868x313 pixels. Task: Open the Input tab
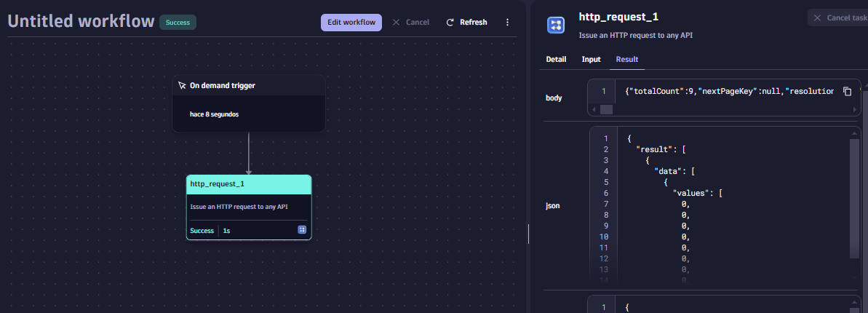point(591,60)
